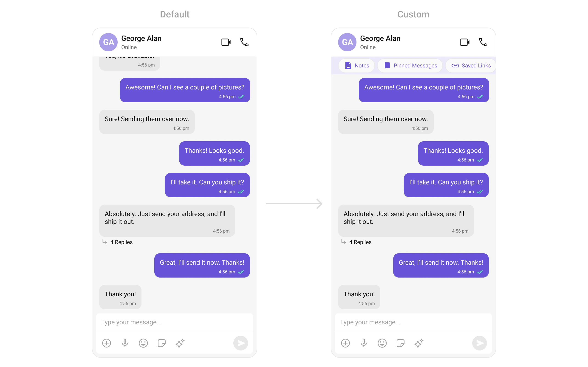
Task: Start voice call in Custom chat header
Action: click(483, 42)
